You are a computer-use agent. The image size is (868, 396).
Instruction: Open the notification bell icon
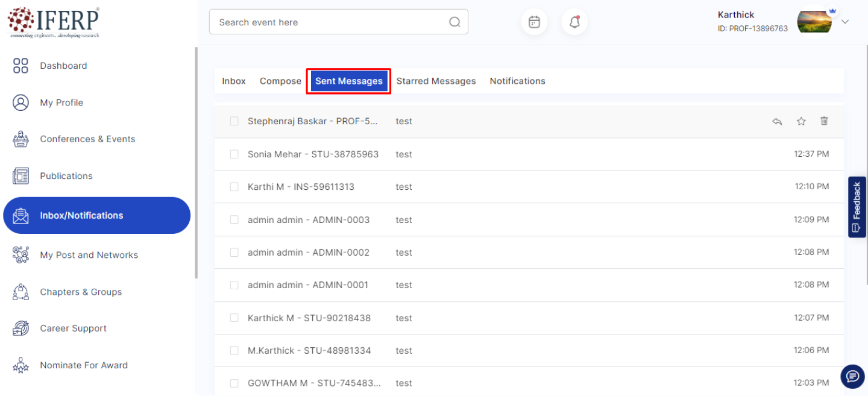[574, 22]
